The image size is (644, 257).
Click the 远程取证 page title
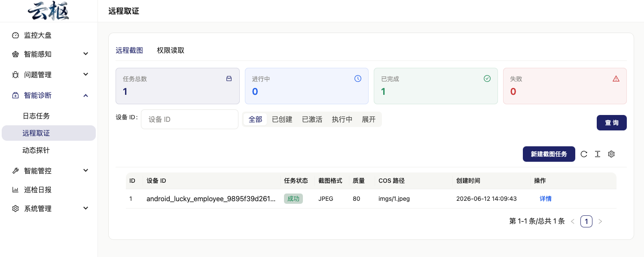124,11
